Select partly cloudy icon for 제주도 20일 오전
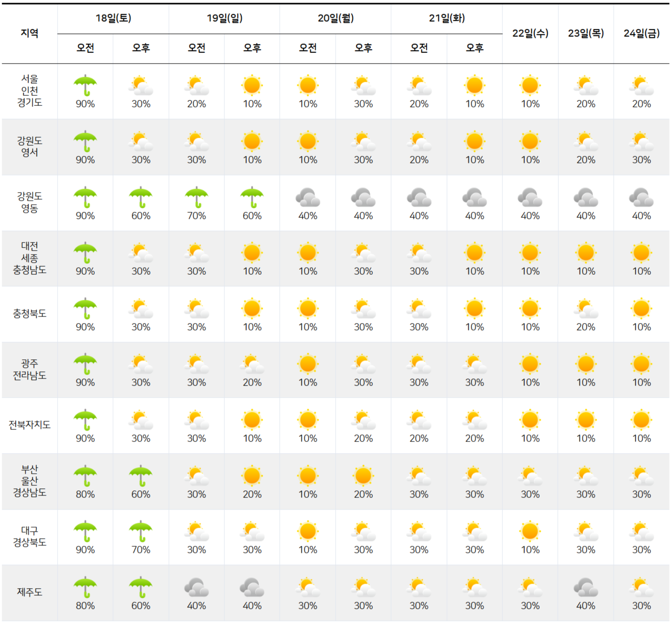This screenshot has width=672, height=625. click(x=308, y=588)
